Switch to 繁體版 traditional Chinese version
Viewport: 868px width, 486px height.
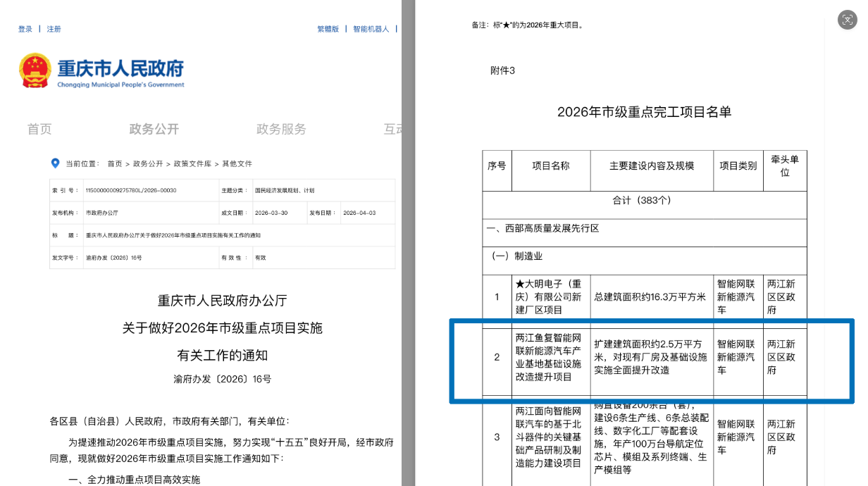pos(328,29)
